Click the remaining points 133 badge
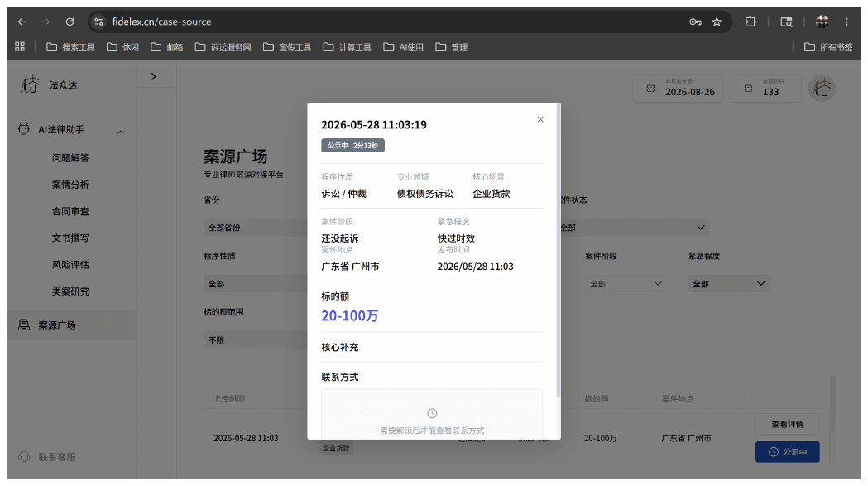Viewport: 868px width, 486px height. [765, 88]
